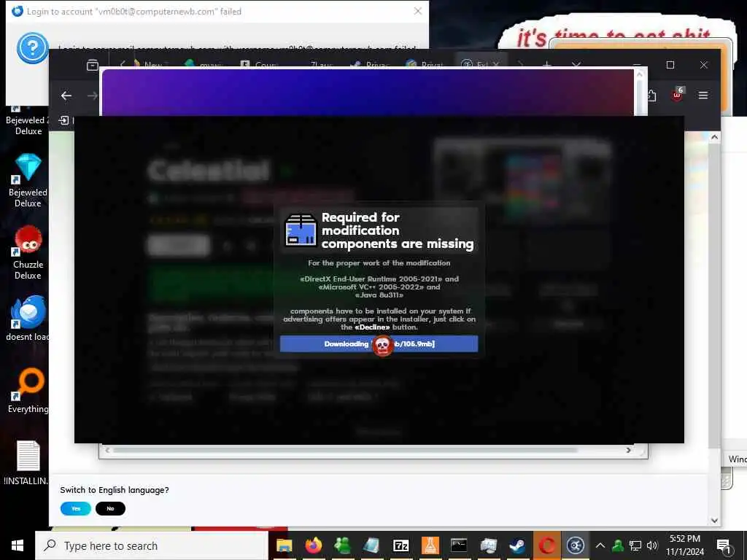Image resolution: width=747 pixels, height=560 pixels.
Task: Click the volume speaker tray icon
Action: 652,545
